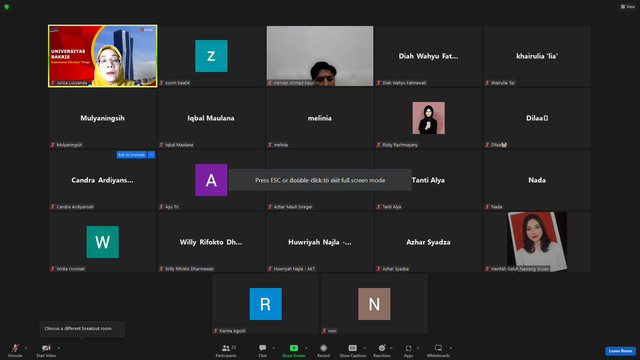
Task: Expand audio options arrow beside Unmute
Action: [x=26, y=348]
